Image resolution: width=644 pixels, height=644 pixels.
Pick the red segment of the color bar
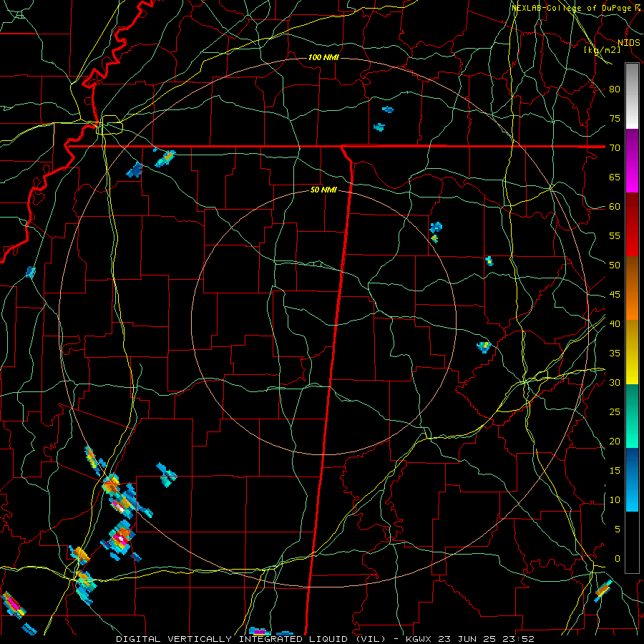pos(632,225)
